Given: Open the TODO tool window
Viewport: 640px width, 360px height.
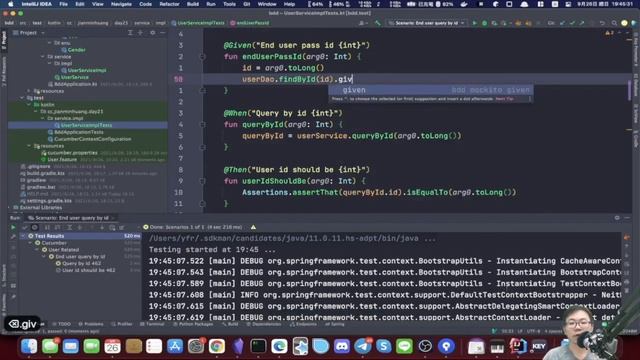Looking at the screenshot, I should (62, 324).
